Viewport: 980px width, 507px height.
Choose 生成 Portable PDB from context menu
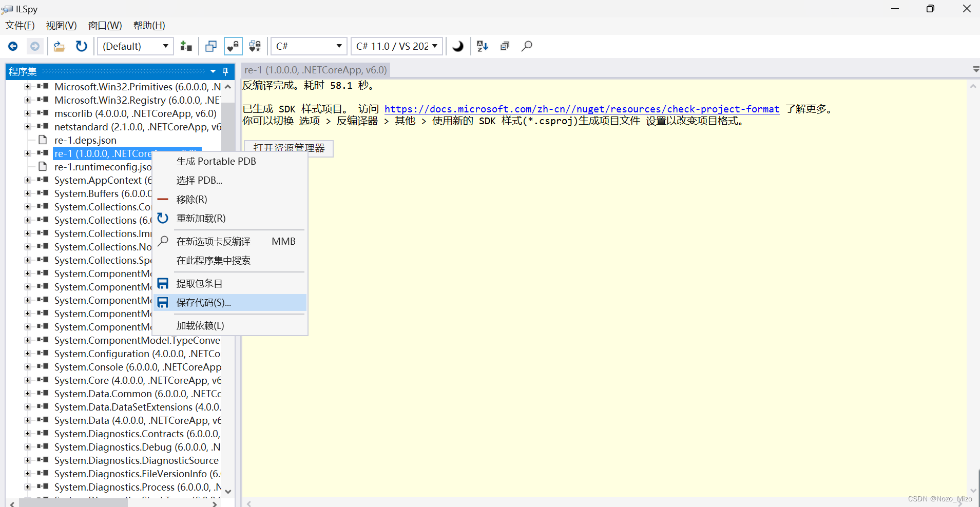click(230, 161)
